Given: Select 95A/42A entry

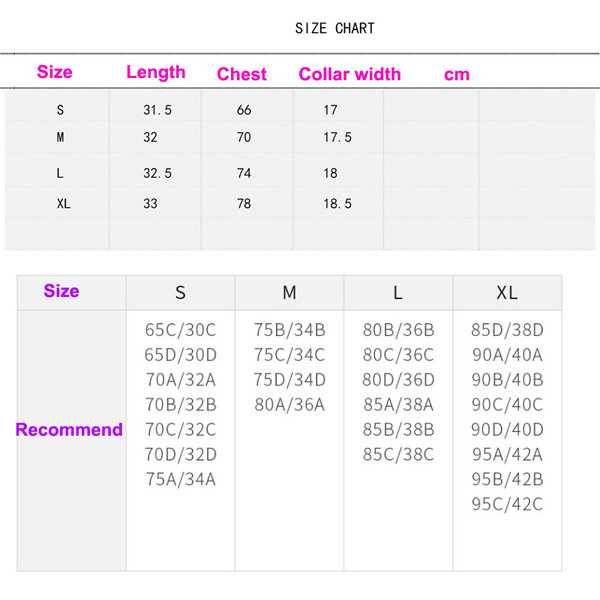Looking at the screenshot, I should 507,454.
